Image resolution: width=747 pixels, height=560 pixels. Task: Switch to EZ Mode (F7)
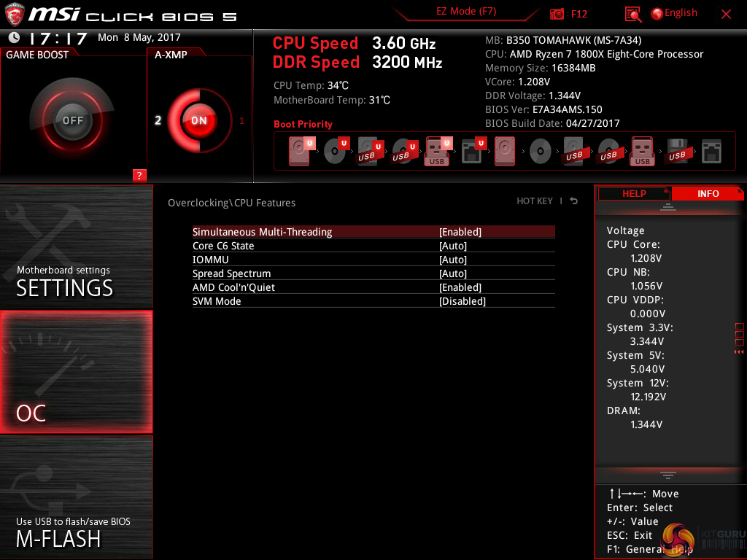coord(466,11)
